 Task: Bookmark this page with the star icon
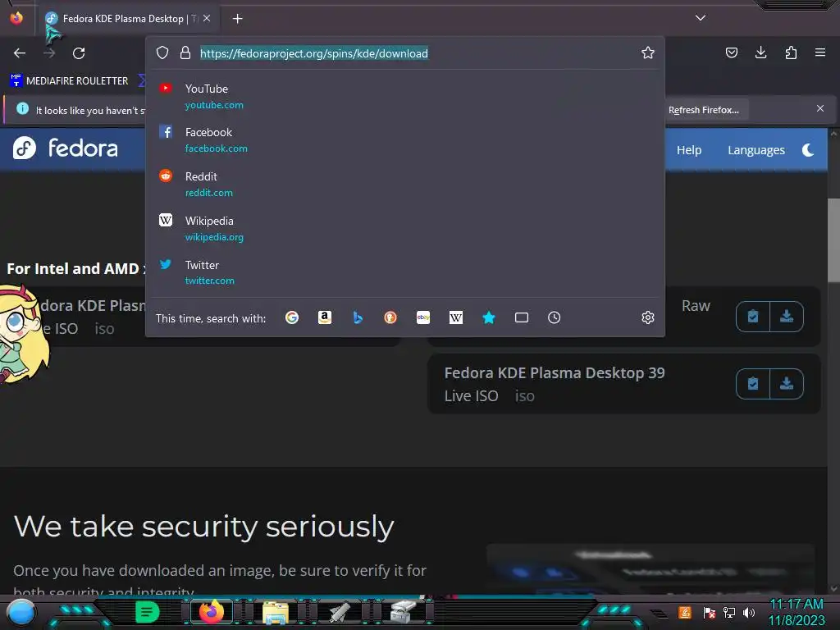(x=648, y=52)
